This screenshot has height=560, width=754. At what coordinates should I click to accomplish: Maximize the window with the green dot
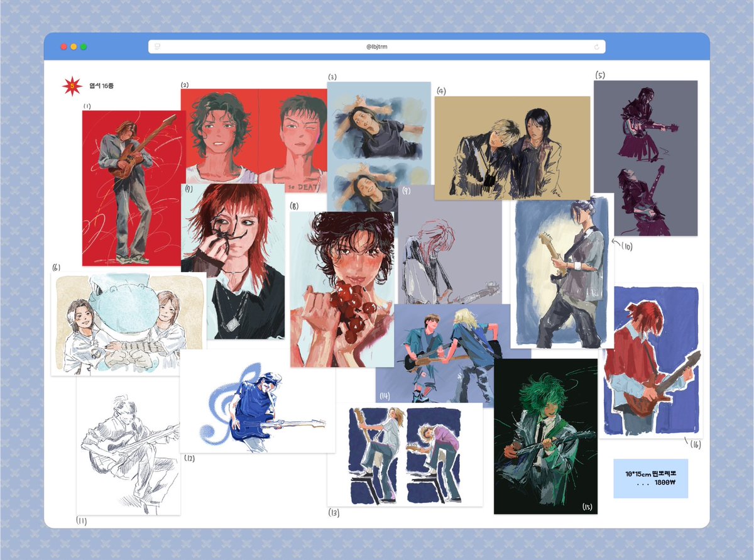(x=84, y=47)
